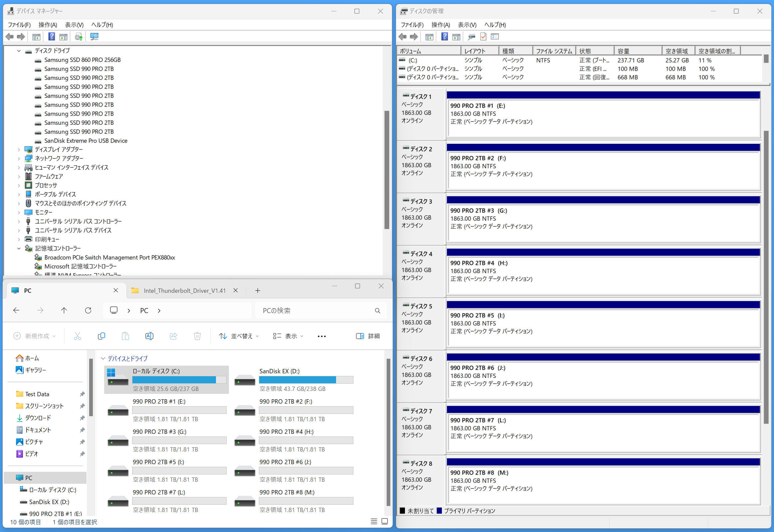The height and width of the screenshot is (532, 774).
Task: Click Disk Management graphical view scrollbar
Action: pyautogui.click(x=766, y=277)
